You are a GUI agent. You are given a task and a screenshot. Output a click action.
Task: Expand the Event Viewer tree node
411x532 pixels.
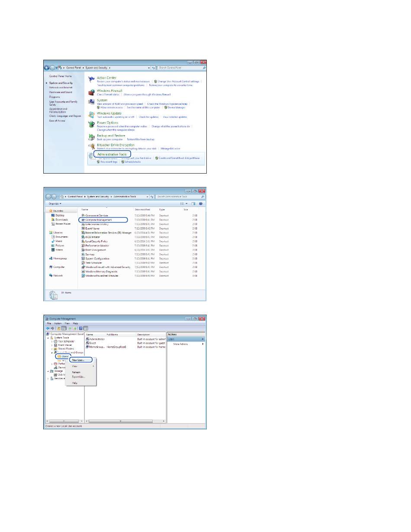pyautogui.click(x=51, y=345)
